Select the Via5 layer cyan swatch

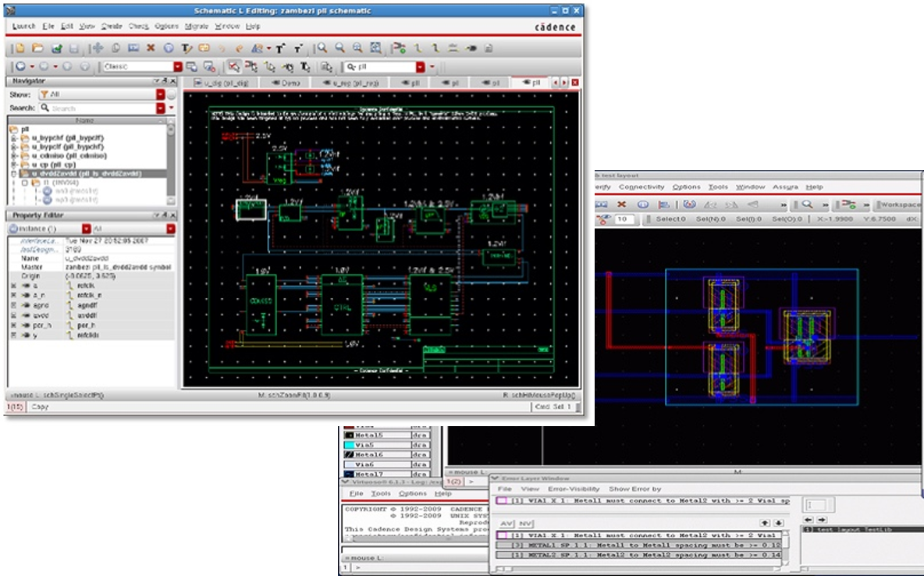click(x=349, y=445)
